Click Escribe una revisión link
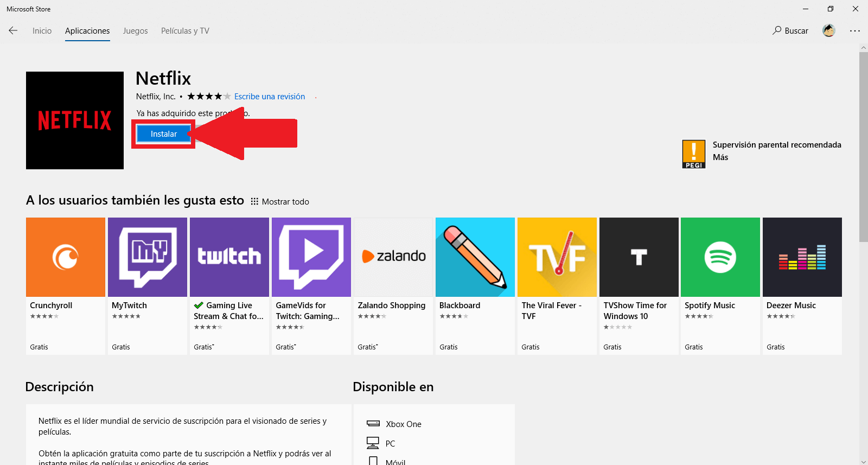 [270, 97]
